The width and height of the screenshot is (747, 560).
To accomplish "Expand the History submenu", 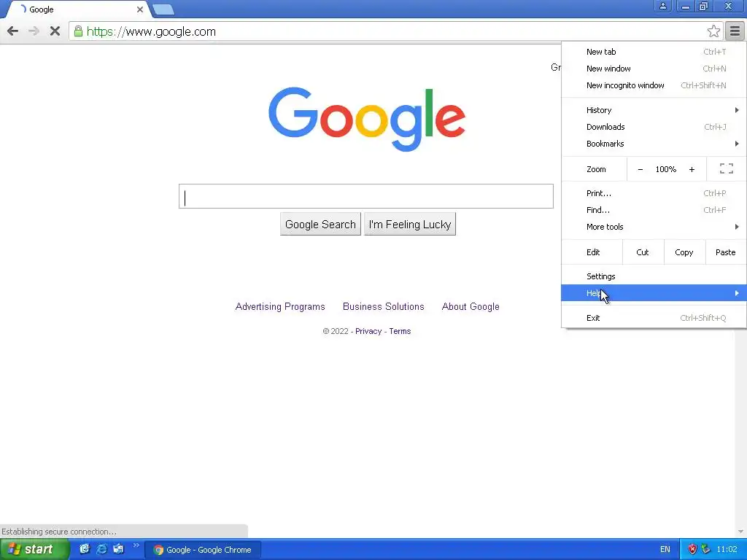I will click(654, 110).
